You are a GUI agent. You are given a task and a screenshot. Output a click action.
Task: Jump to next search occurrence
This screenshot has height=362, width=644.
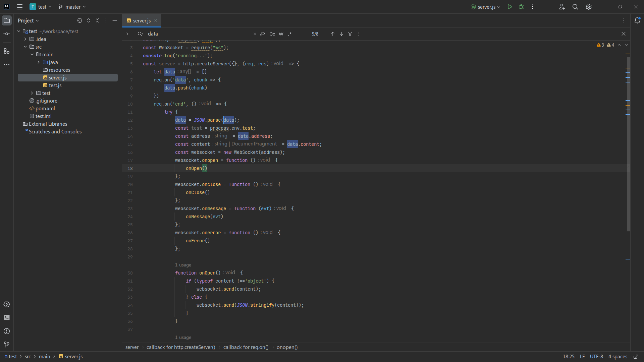click(341, 34)
